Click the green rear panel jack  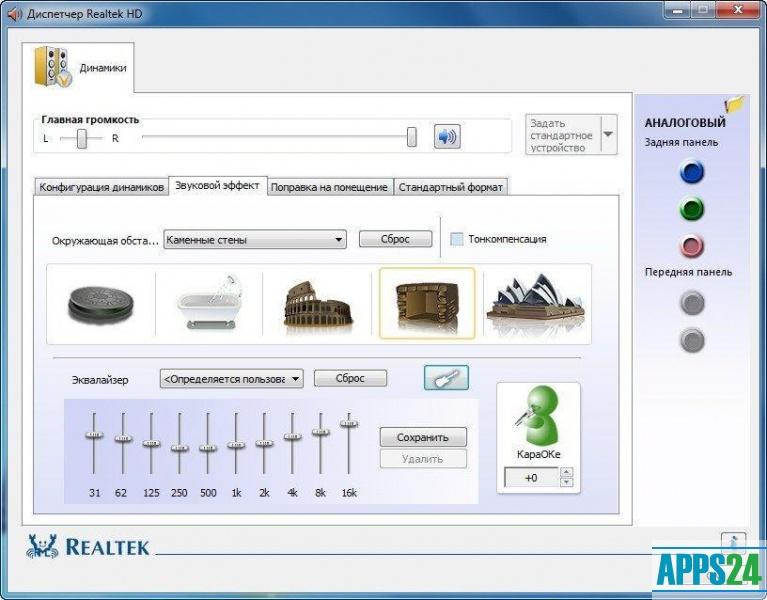click(692, 209)
